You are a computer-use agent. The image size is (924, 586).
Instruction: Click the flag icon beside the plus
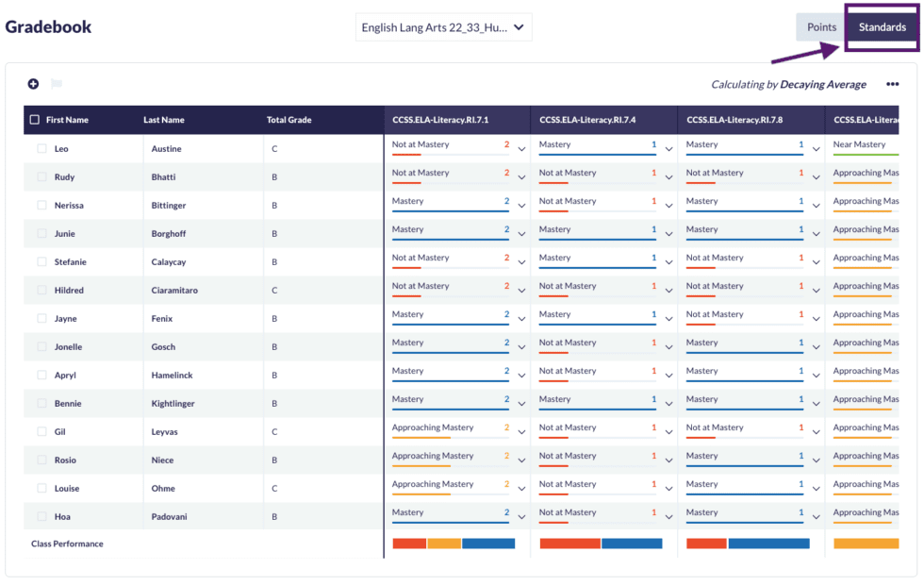point(57,84)
